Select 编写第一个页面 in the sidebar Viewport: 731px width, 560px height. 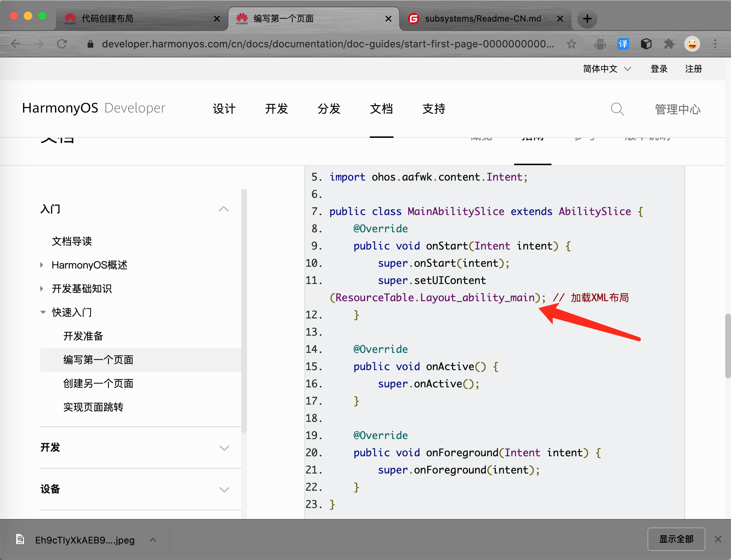tap(141, 360)
